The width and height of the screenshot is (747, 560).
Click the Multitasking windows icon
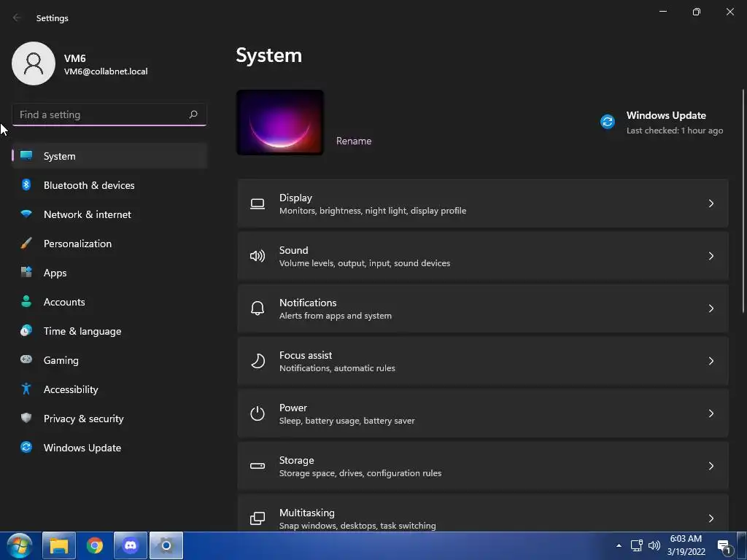(258, 518)
